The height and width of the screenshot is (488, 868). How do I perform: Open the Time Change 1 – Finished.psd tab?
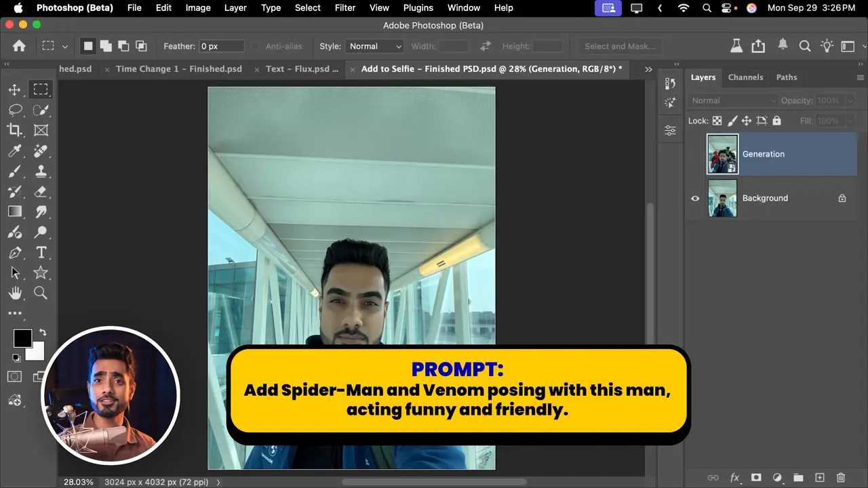click(x=179, y=69)
